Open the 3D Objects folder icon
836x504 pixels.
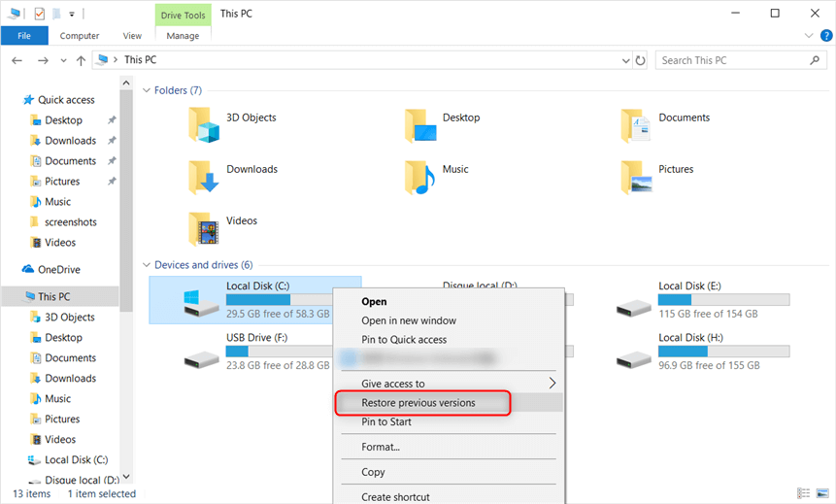205,123
